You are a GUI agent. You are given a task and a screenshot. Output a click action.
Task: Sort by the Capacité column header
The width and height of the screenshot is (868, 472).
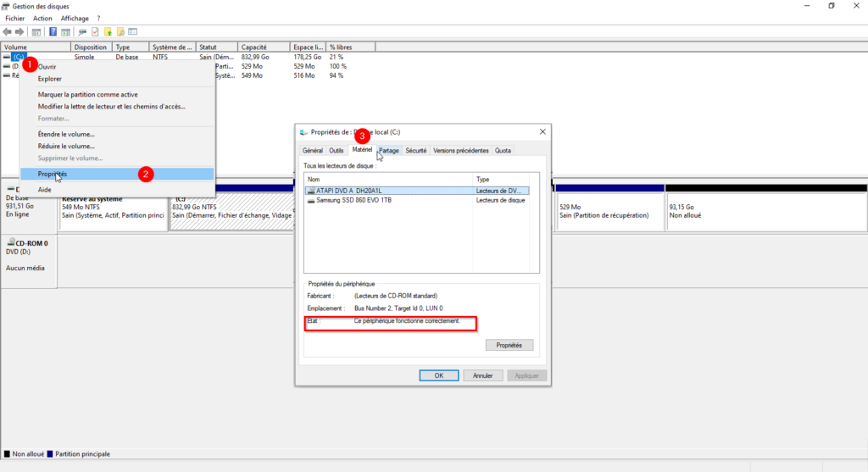pos(254,47)
